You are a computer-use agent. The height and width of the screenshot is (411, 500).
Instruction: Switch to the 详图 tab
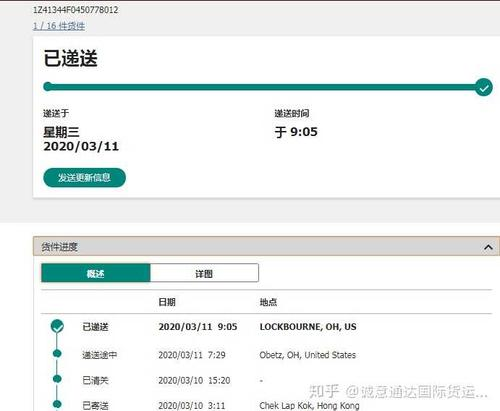204,273
